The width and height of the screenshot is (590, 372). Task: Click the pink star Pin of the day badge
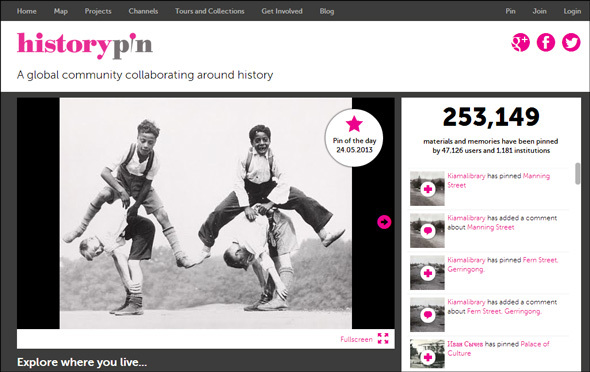pyautogui.click(x=354, y=138)
